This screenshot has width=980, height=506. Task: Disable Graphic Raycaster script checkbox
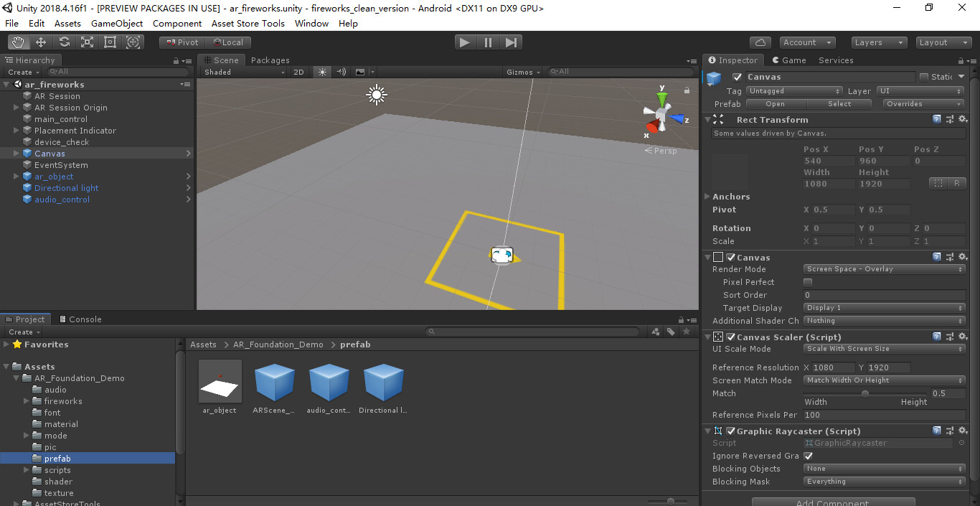tap(730, 431)
